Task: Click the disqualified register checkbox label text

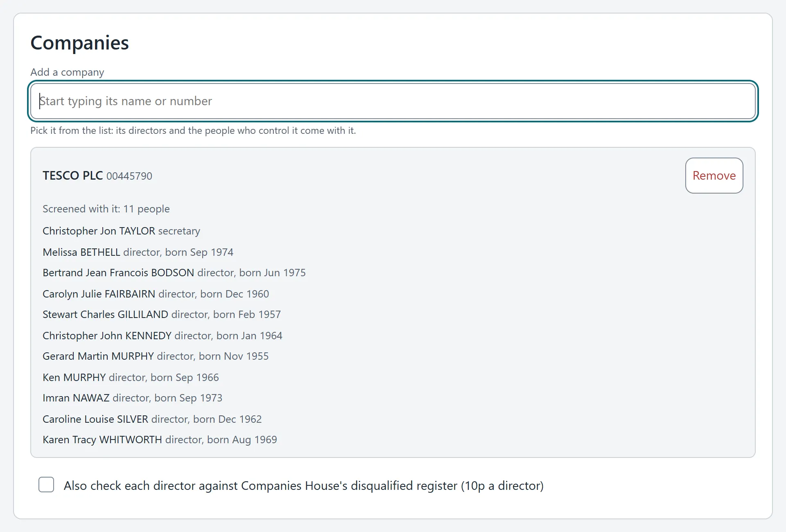Action: click(x=303, y=486)
